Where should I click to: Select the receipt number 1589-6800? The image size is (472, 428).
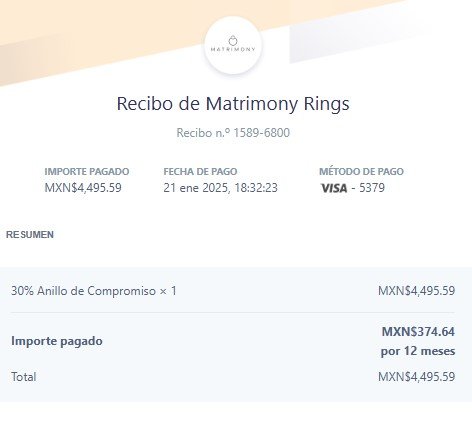(261, 133)
